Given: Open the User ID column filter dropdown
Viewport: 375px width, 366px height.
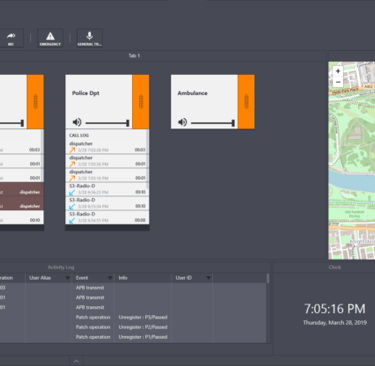Looking at the screenshot, I should coord(208,278).
